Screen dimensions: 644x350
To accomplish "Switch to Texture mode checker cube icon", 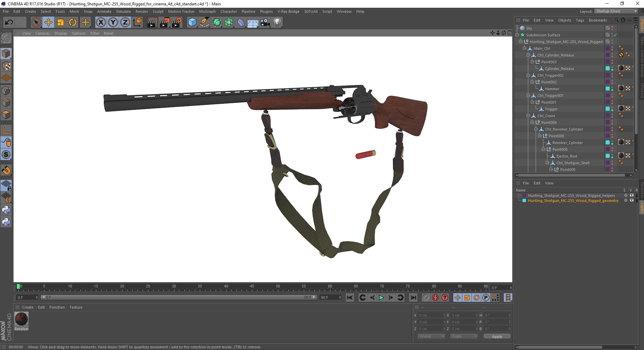I will coord(6,66).
